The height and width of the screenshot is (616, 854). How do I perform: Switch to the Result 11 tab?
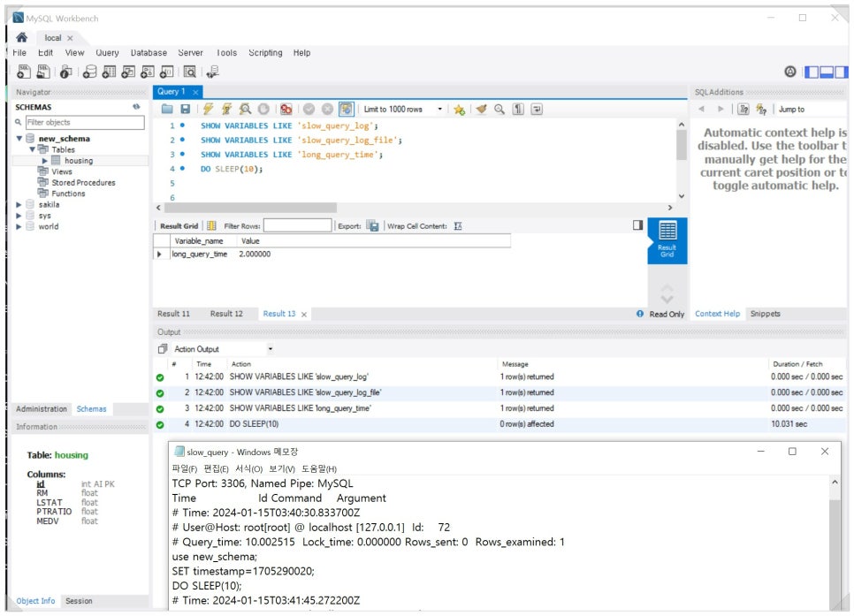174,314
